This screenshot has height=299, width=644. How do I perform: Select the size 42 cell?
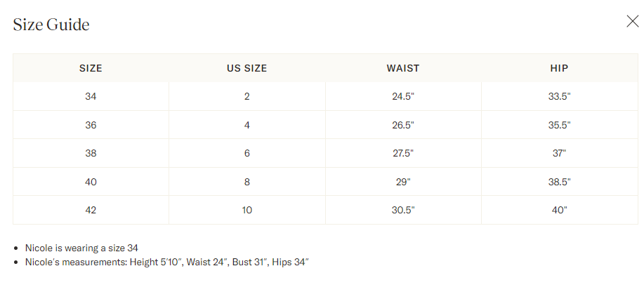tap(91, 210)
